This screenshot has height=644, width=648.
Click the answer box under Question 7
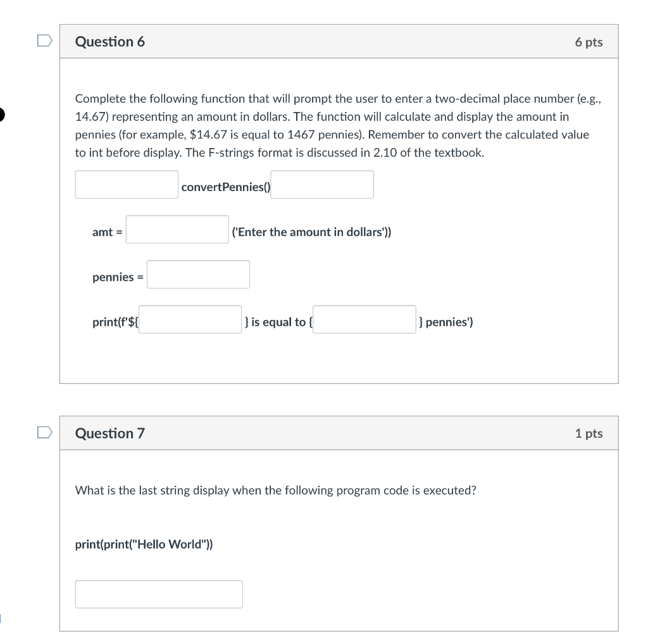click(x=158, y=593)
